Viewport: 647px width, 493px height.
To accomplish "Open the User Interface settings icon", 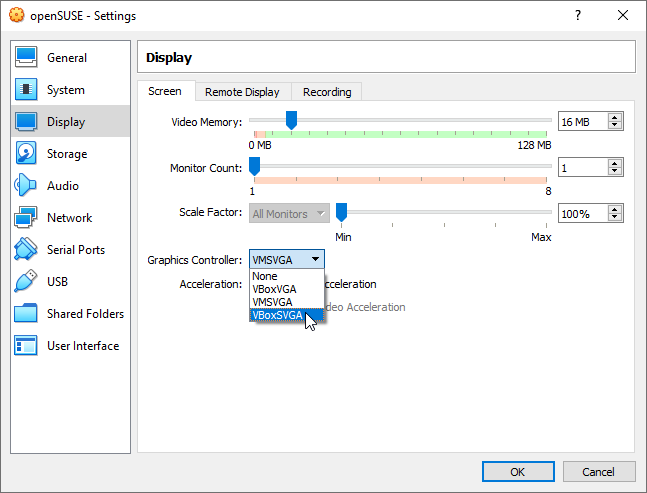I will click(x=27, y=346).
